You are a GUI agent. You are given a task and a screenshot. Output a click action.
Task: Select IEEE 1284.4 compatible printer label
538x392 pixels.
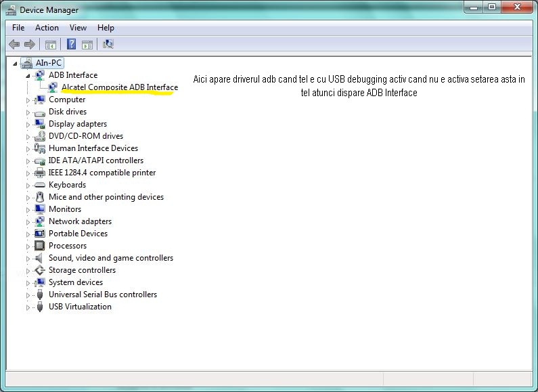tap(102, 173)
